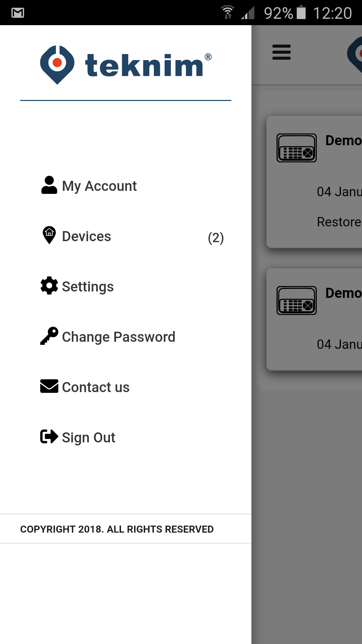
Task: Select Settings in the side drawer
Action: click(x=88, y=287)
